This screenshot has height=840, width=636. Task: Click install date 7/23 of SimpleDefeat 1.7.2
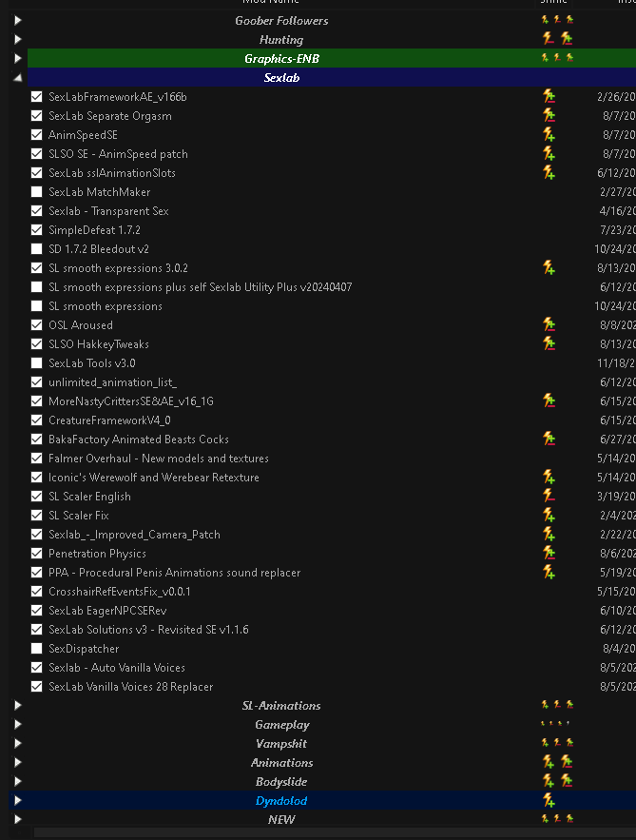pos(618,230)
